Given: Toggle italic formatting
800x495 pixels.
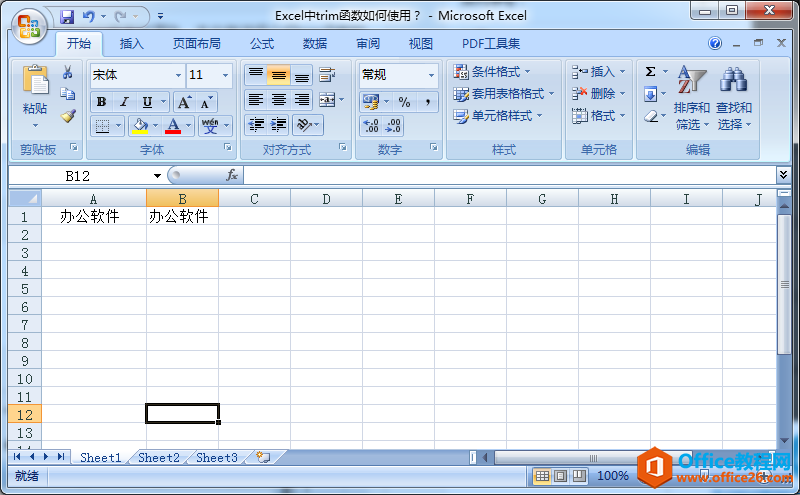Looking at the screenshot, I should (124, 102).
